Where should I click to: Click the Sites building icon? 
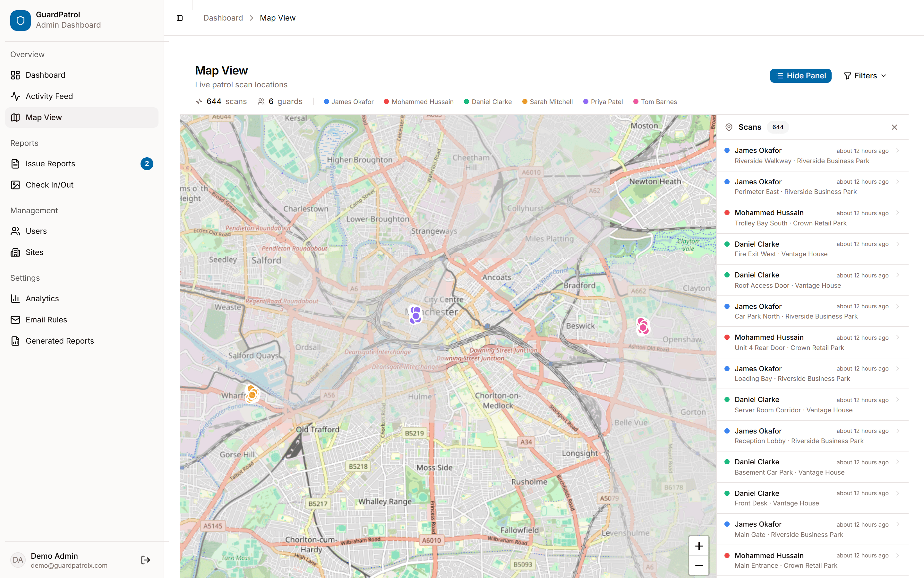point(15,252)
